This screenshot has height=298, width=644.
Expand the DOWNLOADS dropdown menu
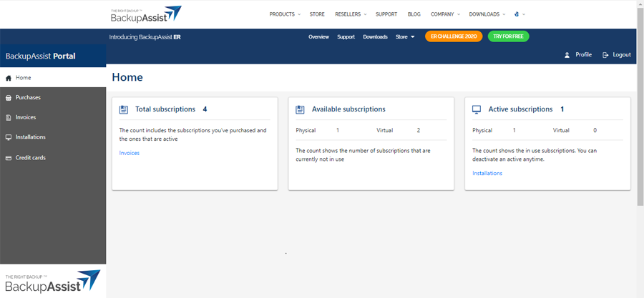tap(487, 14)
